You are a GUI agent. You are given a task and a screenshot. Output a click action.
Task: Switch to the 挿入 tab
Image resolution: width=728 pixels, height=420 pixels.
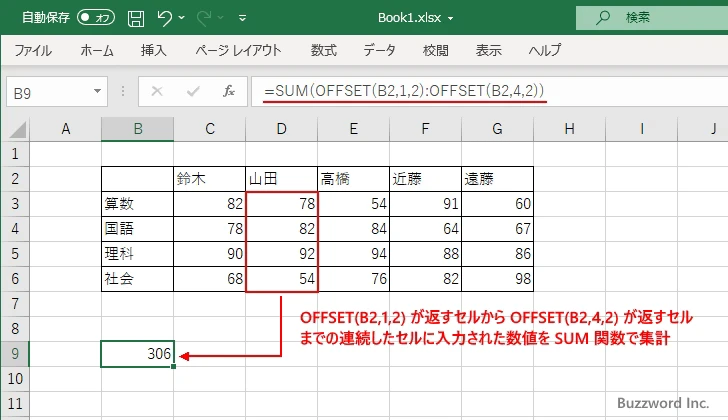pos(154,50)
